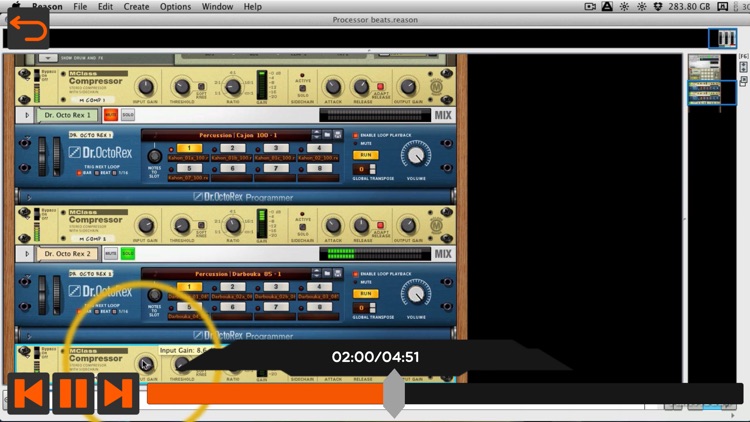Open the Percussion | Darbouka 05 - 1 patch list
The image size is (750, 422).
238,274
